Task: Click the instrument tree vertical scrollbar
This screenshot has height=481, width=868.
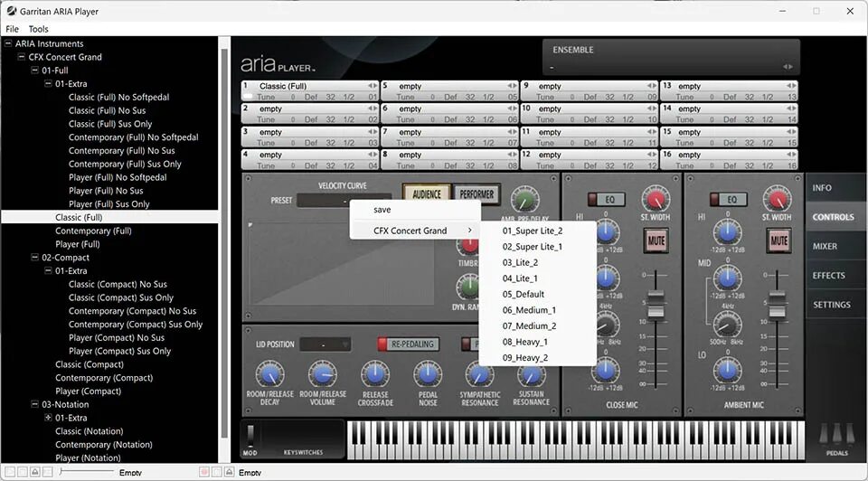Action: point(224,243)
